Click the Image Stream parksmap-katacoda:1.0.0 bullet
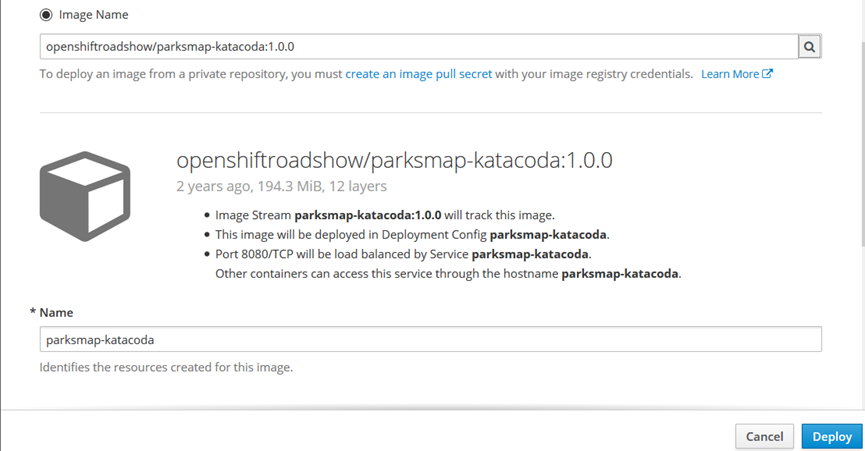 pos(385,215)
